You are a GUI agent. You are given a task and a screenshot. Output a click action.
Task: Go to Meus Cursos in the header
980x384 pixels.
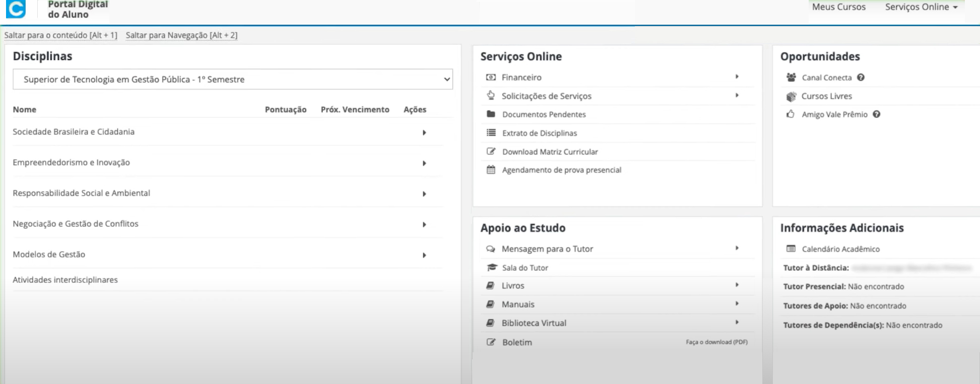pos(838,7)
